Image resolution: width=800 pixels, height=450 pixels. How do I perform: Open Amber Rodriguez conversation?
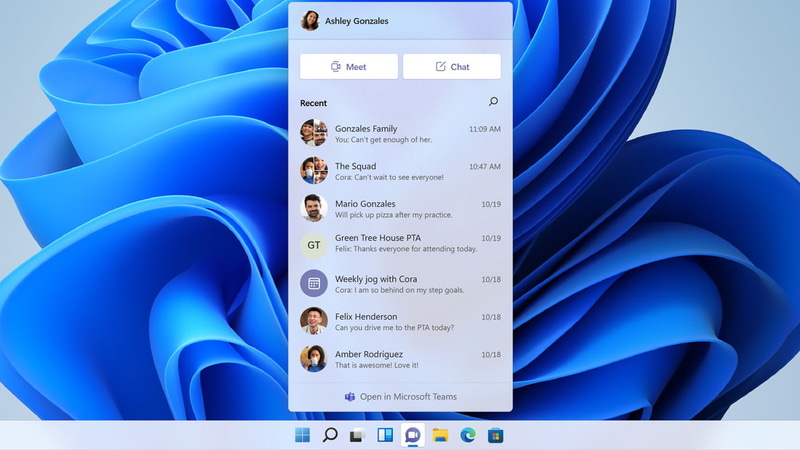tap(401, 359)
